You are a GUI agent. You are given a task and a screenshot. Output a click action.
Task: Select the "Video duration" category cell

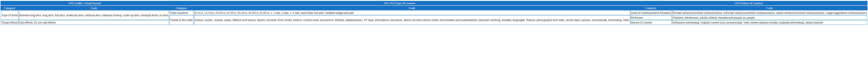tap(181, 13)
